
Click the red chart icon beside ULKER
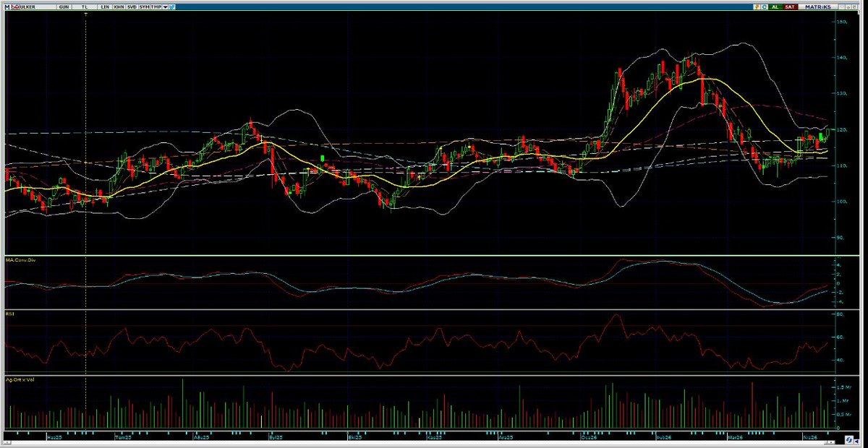coord(15,7)
